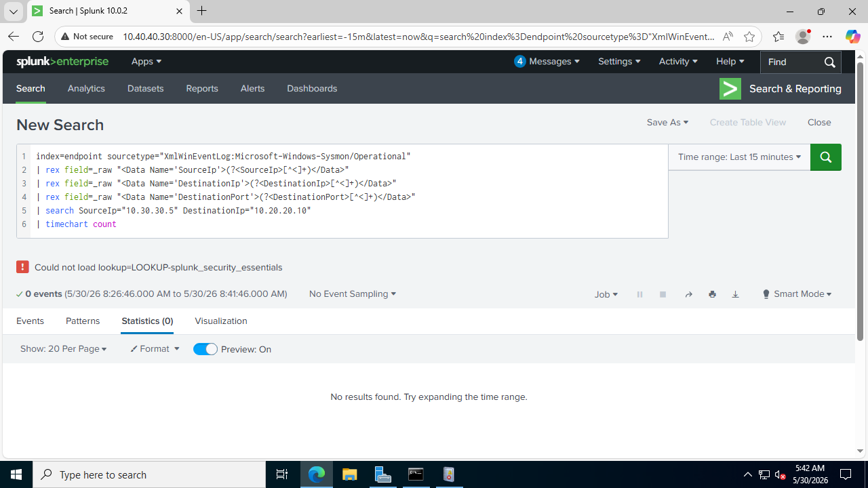Switch to the Patterns tab
This screenshot has width=868, height=488.
[x=83, y=321]
